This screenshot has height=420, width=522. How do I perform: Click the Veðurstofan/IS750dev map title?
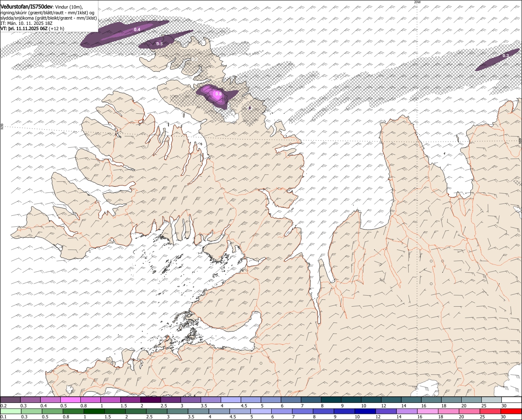[x=27, y=6]
